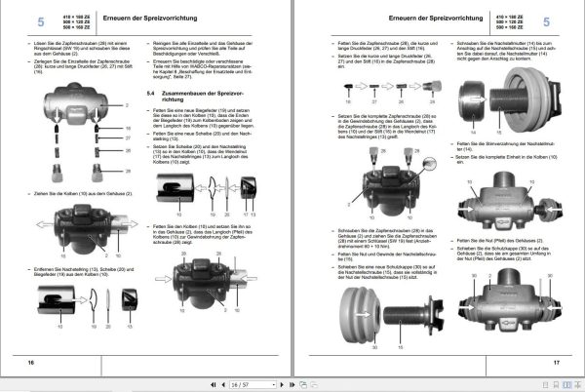Screen dimensions: 585x392
Task: Jump to the first page of the document
Action: pos(213,384)
